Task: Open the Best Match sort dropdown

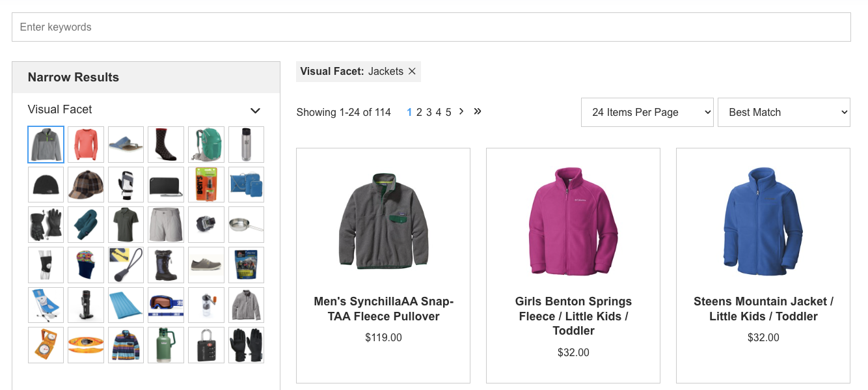Action: (783, 112)
